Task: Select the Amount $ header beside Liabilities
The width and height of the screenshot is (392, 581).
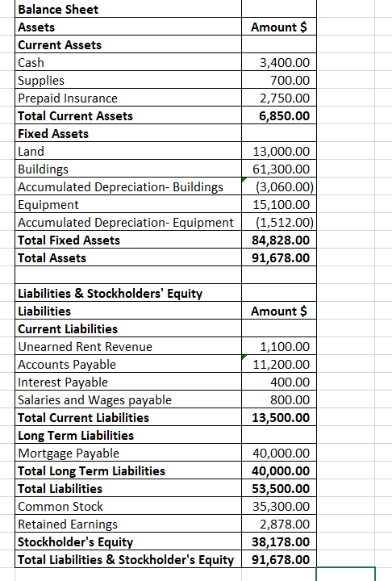Action: 279,311
